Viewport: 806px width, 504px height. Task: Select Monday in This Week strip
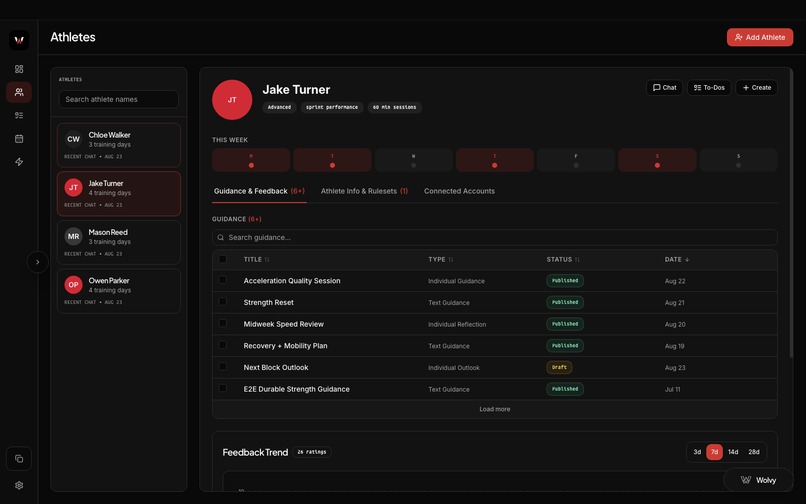pos(251,160)
